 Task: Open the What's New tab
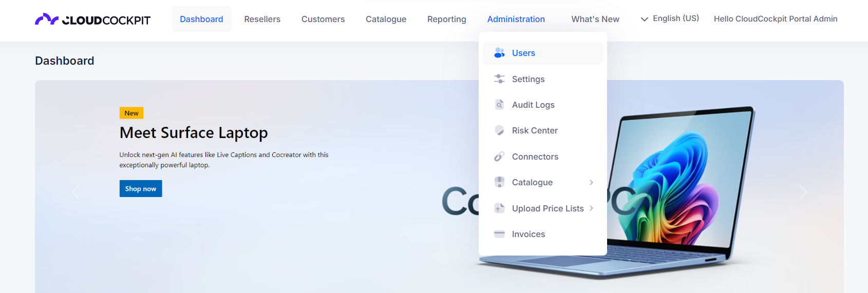pos(595,19)
